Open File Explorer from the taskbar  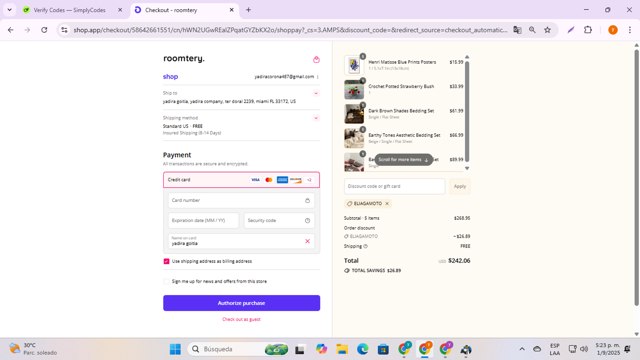coord(342,349)
